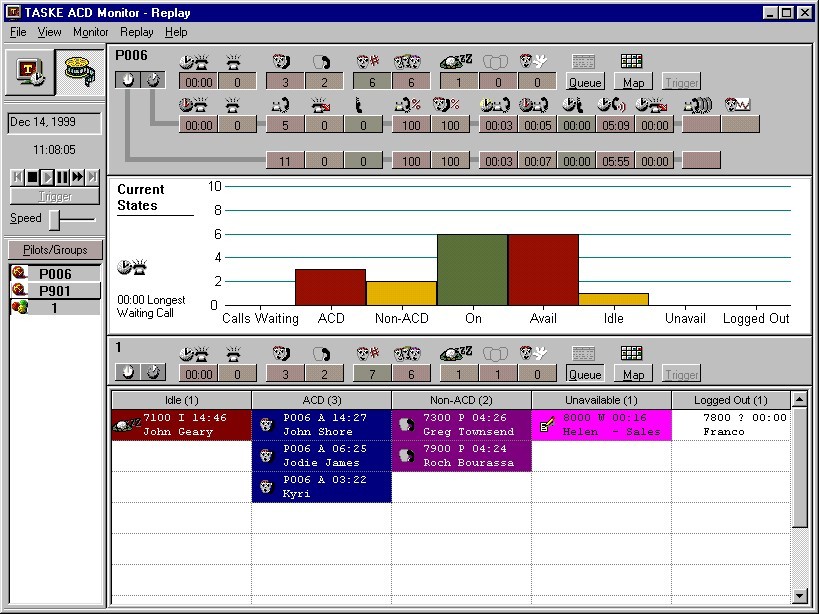This screenshot has height=614, width=819.
Task: Click Non-ACD agents icon in P006 panel
Action: pyautogui.click(x=322, y=62)
